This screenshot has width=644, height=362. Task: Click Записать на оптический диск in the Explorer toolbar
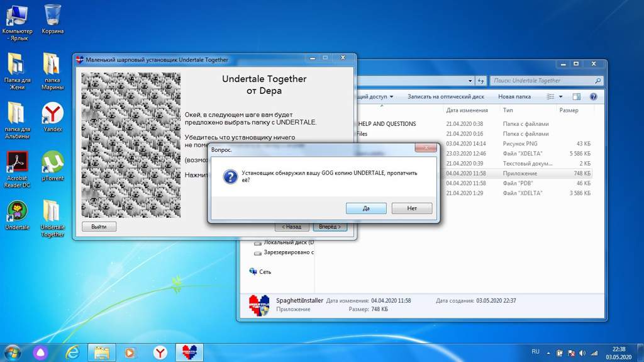coord(446,97)
